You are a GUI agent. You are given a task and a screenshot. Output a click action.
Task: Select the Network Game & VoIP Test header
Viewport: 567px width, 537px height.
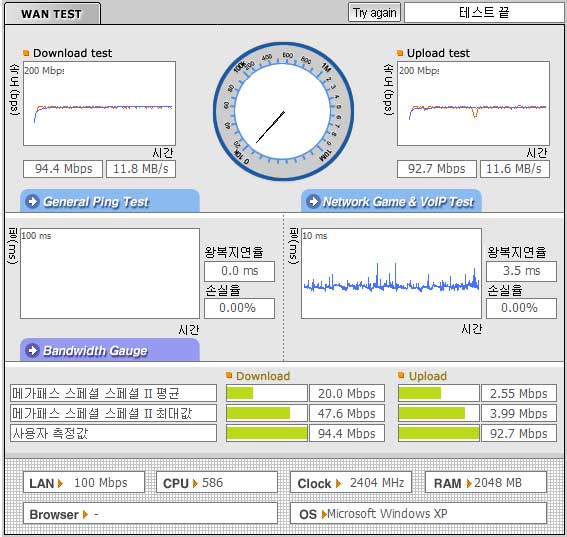point(391,201)
